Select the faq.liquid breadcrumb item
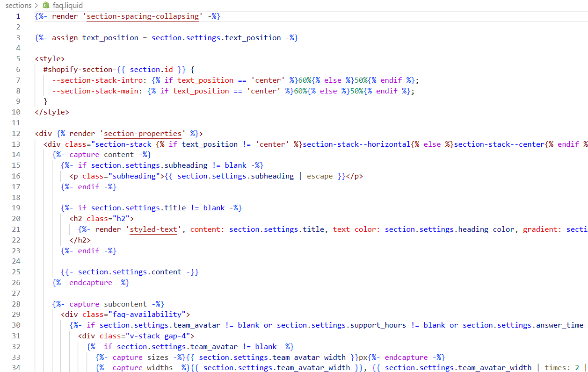 tap(68, 6)
